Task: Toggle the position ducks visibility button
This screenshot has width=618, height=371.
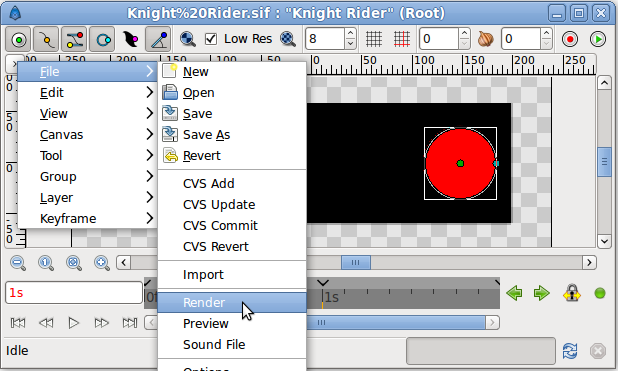Action: (19, 39)
